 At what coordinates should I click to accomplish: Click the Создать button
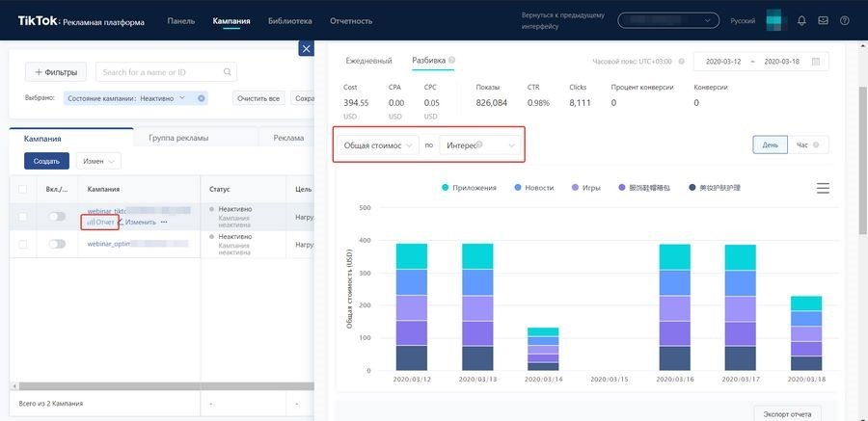[46, 161]
